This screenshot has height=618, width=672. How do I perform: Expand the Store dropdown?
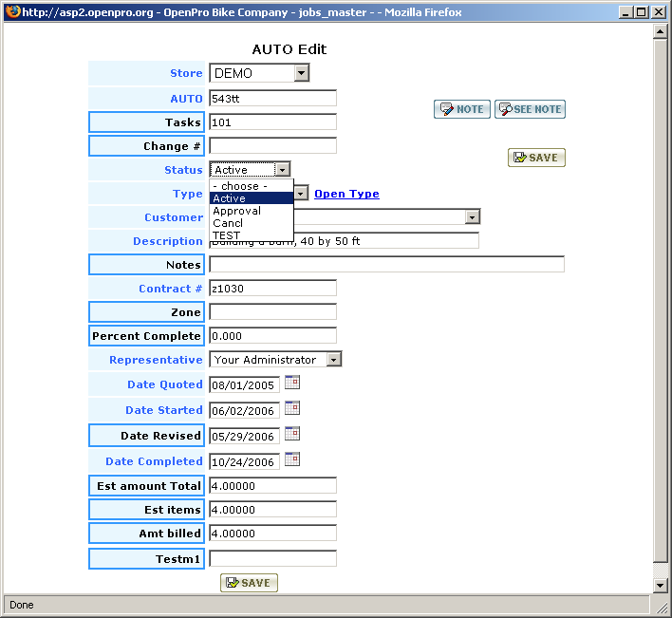pos(301,73)
